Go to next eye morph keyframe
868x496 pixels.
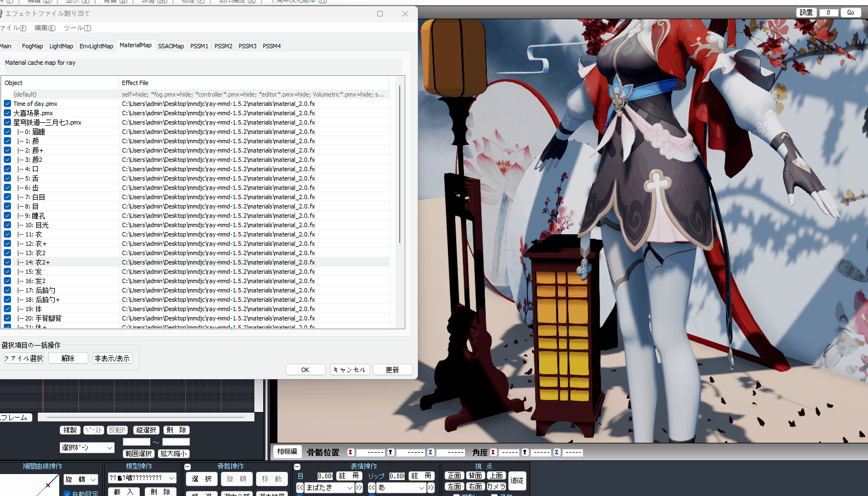(359, 487)
